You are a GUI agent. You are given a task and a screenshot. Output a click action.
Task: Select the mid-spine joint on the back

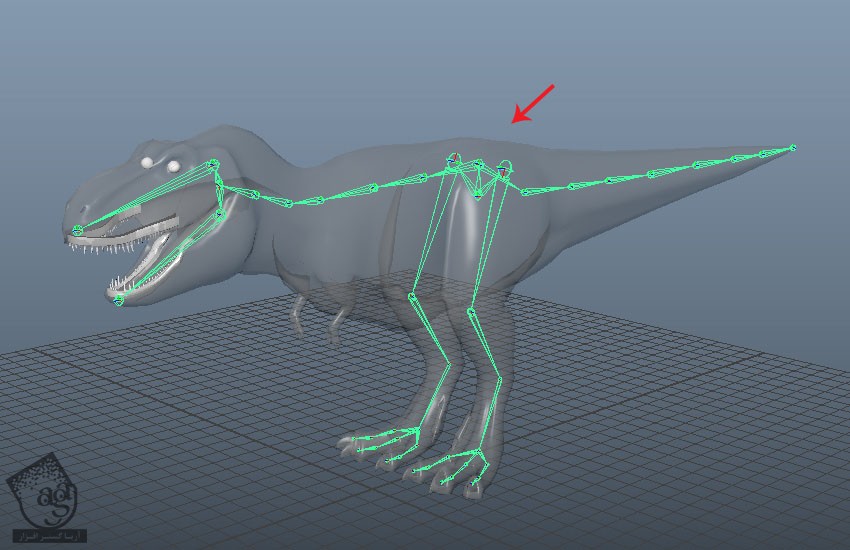372,186
